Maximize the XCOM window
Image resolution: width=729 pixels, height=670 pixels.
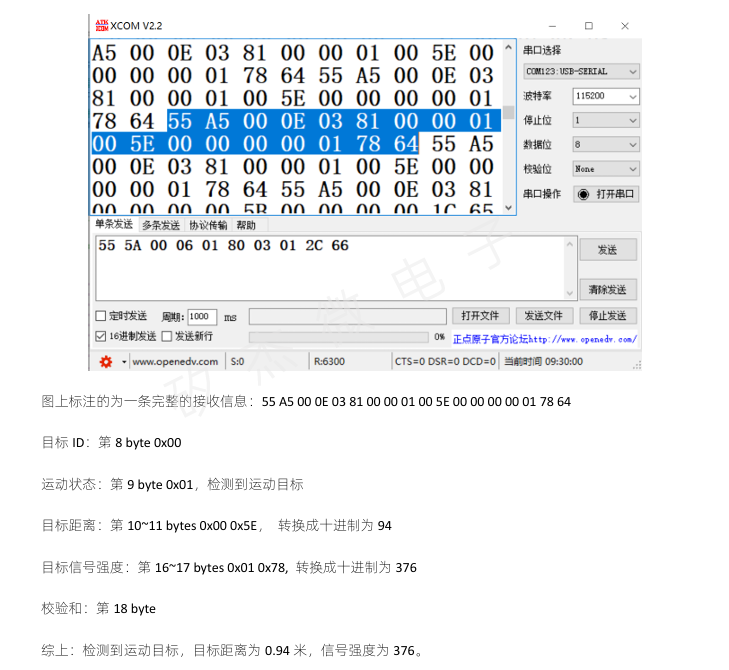(x=589, y=26)
